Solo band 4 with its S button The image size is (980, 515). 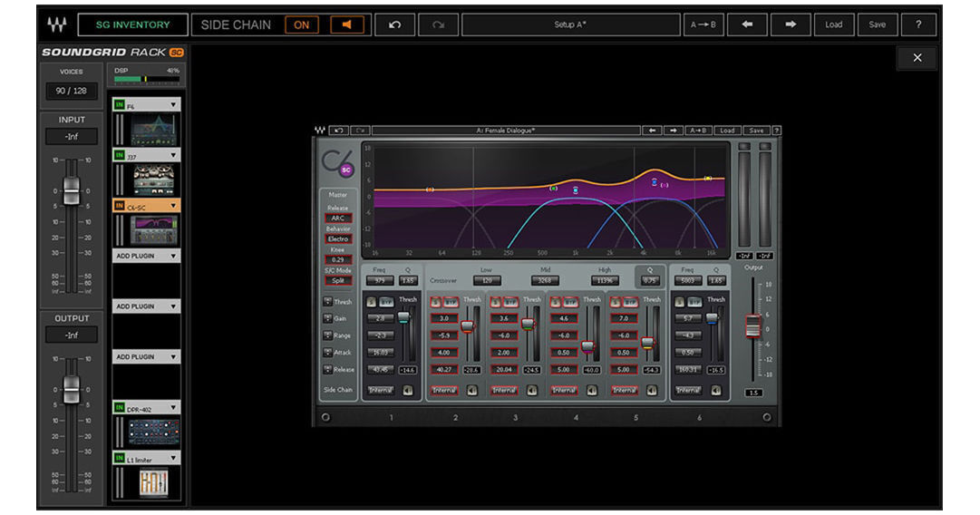point(555,302)
